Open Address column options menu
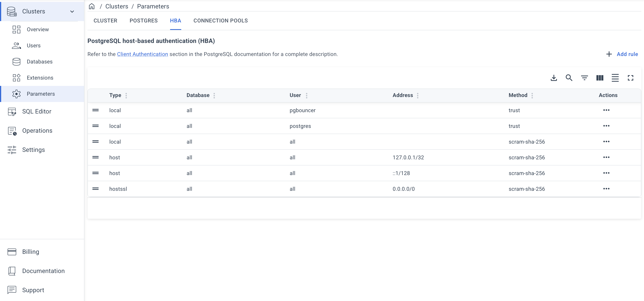The image size is (644, 301). [418, 95]
